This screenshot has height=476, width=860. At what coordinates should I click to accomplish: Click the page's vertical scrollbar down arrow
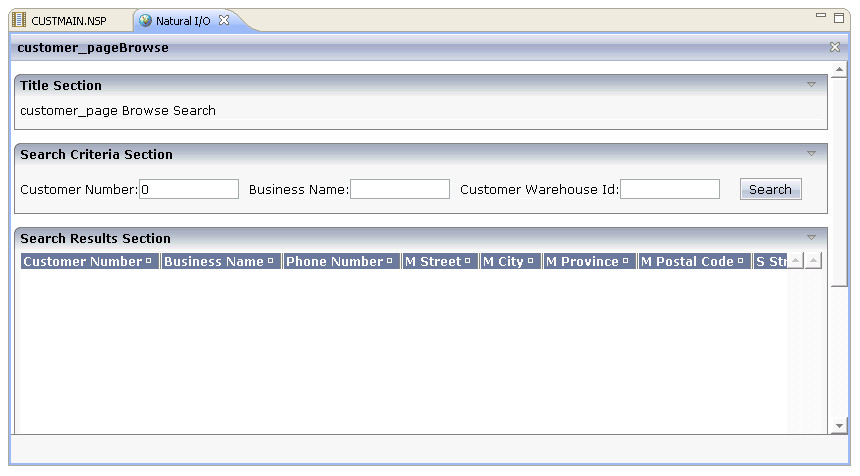tap(839, 426)
